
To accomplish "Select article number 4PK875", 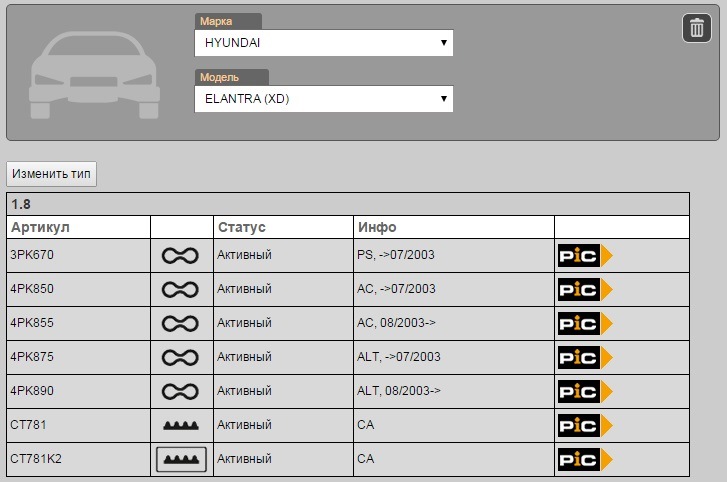I will 32,357.
